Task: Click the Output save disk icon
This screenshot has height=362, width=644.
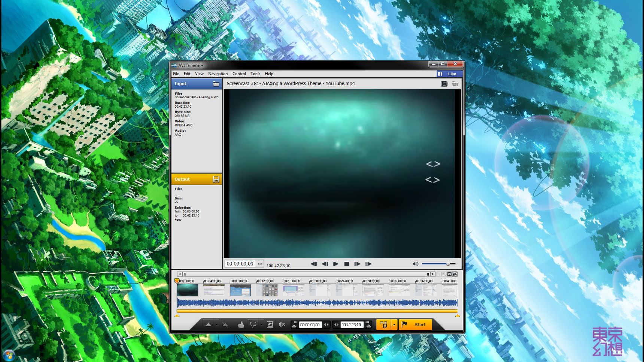Action: [216, 179]
